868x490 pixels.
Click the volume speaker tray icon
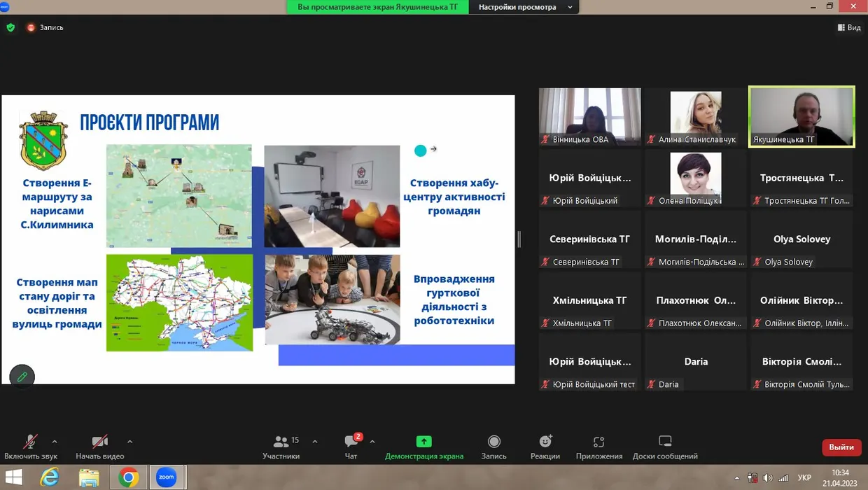[x=768, y=477]
